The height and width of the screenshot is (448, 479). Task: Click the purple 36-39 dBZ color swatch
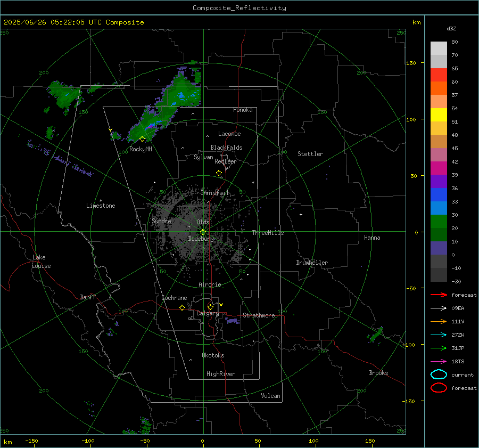point(439,181)
